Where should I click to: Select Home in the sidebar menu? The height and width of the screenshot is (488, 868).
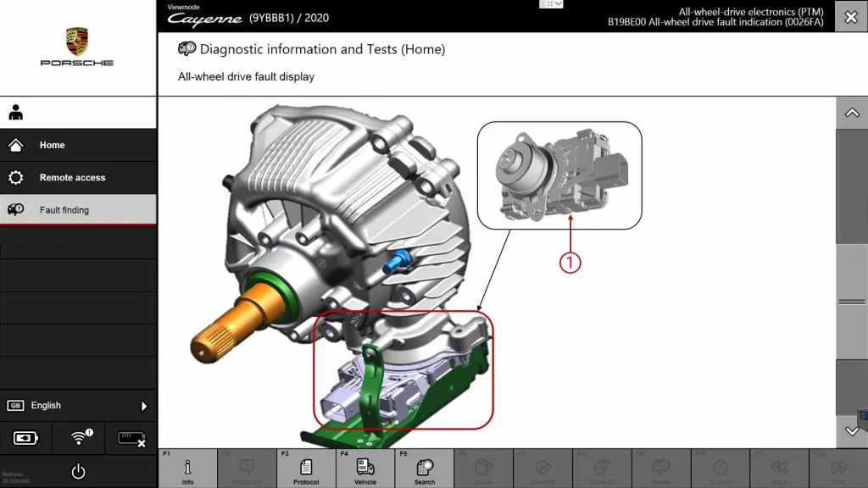click(78, 145)
